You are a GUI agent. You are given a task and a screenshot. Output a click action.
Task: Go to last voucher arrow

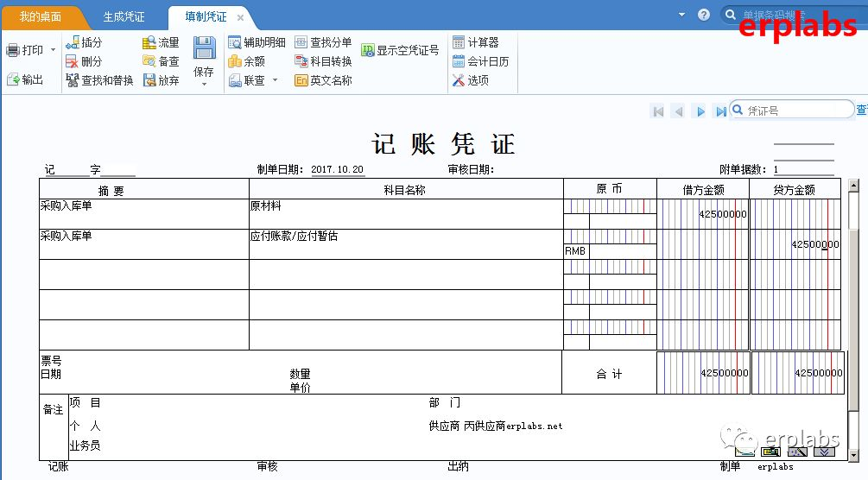721,111
